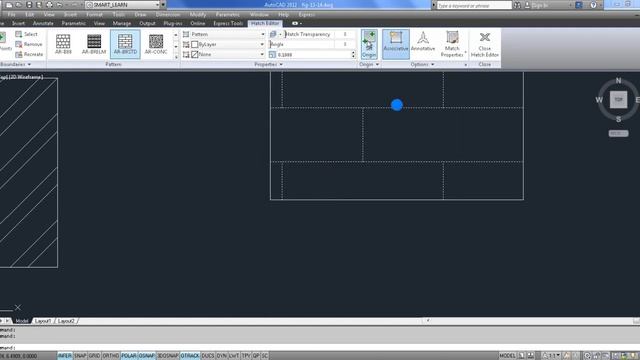Click the TOP face of the ViewCube
Image resolution: width=640 pixels, height=360 pixels.
pyautogui.click(x=618, y=100)
